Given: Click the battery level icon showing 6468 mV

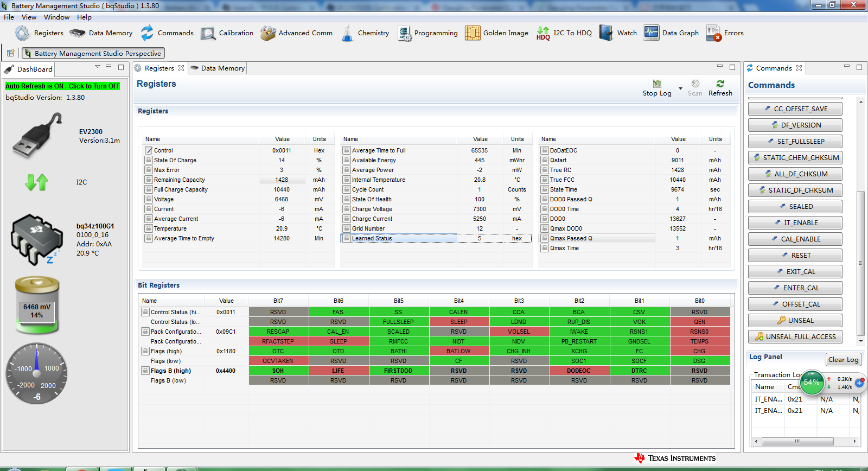Looking at the screenshot, I should point(36,306).
